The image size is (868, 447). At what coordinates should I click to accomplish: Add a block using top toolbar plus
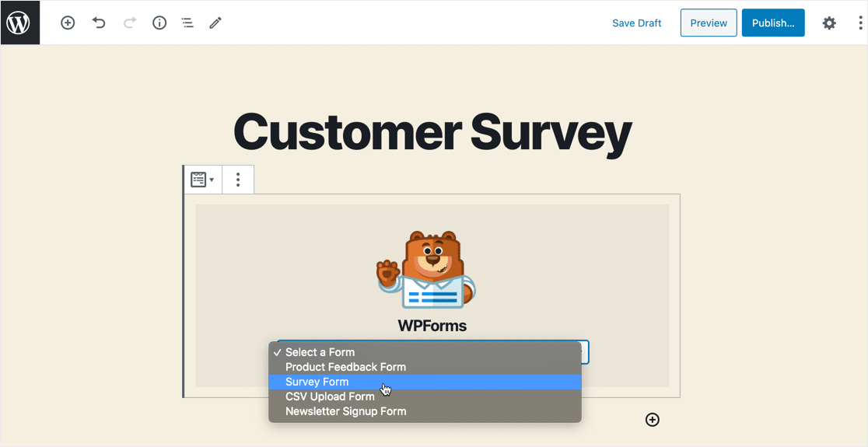tap(68, 23)
